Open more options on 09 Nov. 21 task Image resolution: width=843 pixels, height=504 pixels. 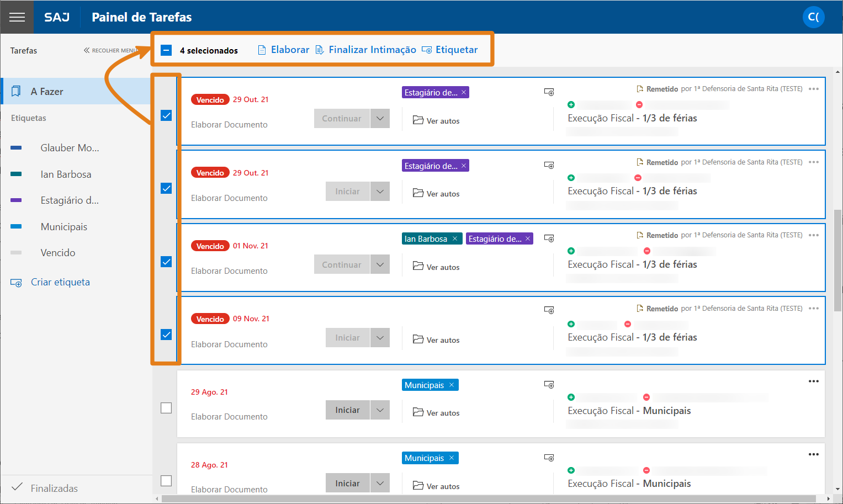pyautogui.click(x=814, y=308)
